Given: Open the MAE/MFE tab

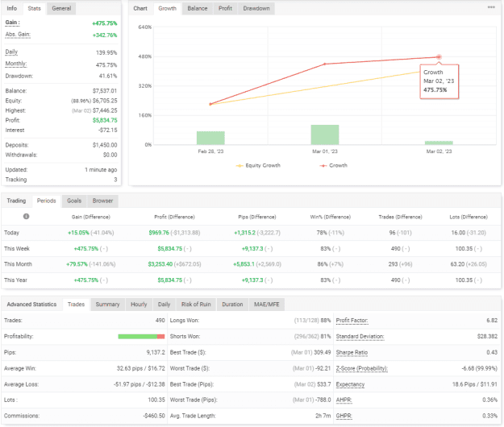Looking at the screenshot, I should click(267, 304).
